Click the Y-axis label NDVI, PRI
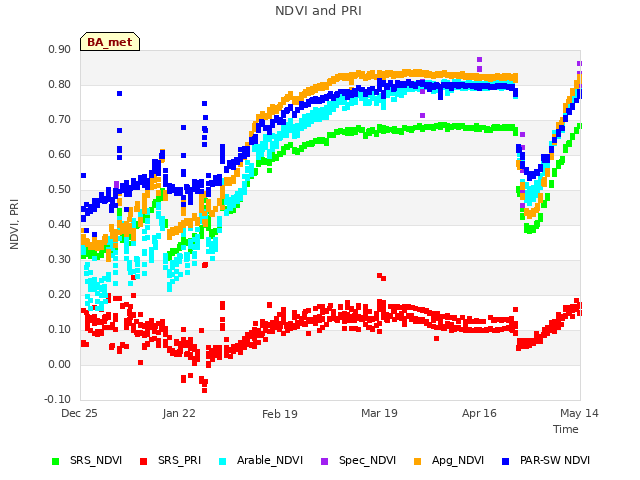The height and width of the screenshot is (480, 640). click(14, 224)
